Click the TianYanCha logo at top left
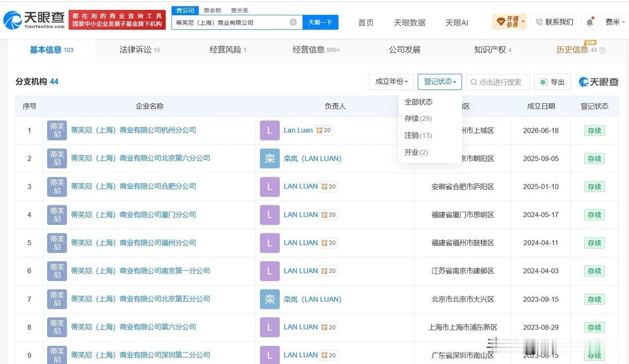Image resolution: width=629 pixels, height=364 pixels. [x=33, y=20]
